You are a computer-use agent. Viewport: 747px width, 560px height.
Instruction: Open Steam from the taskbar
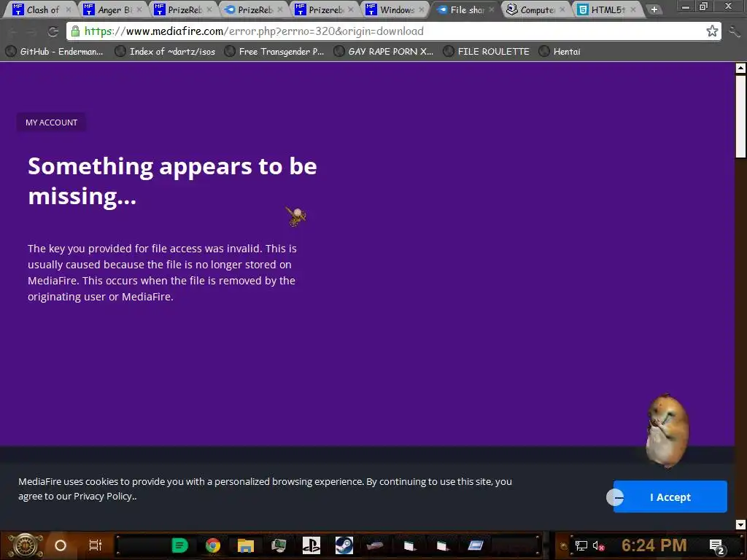(344, 545)
